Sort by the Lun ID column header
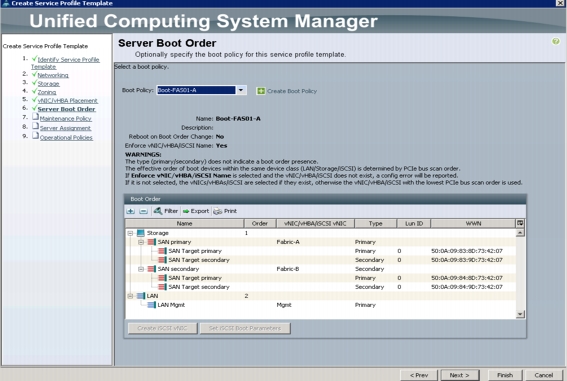Image resolution: width=567 pixels, height=381 pixels. click(x=414, y=223)
